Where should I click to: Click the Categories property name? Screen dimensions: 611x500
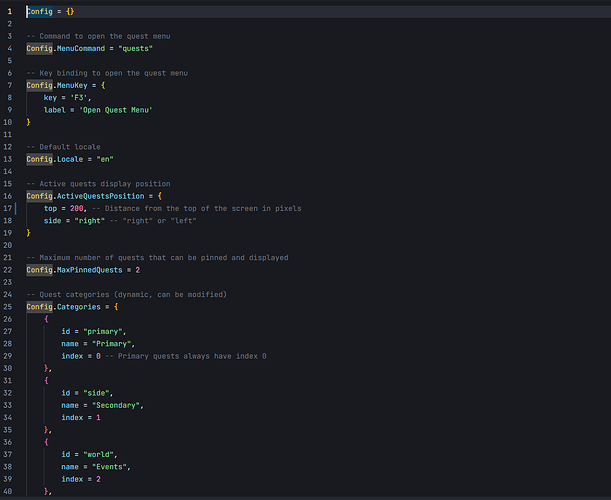coord(79,307)
